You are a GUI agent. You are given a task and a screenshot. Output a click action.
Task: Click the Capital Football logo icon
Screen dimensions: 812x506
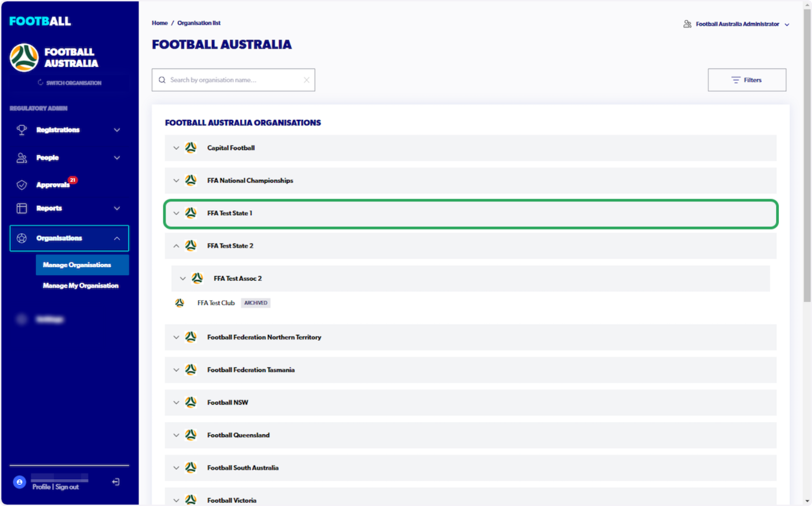tap(191, 148)
